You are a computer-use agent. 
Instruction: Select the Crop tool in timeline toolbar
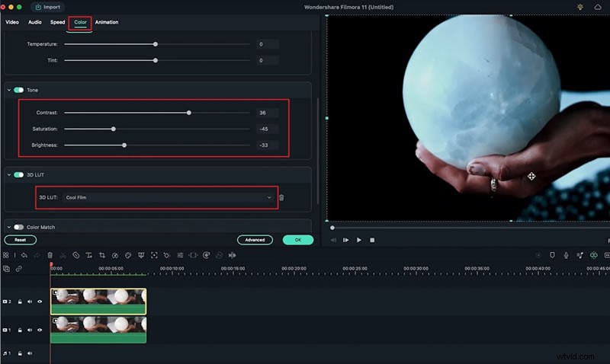[102, 255]
